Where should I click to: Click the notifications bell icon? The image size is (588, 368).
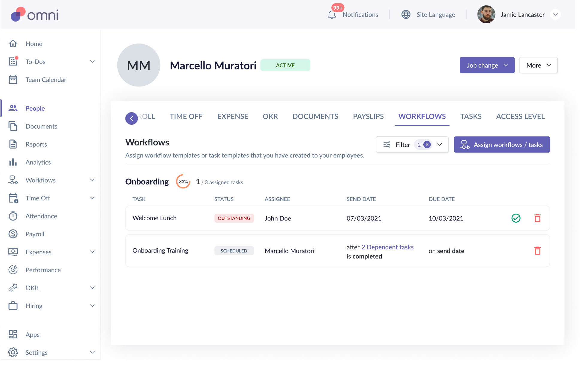(331, 15)
